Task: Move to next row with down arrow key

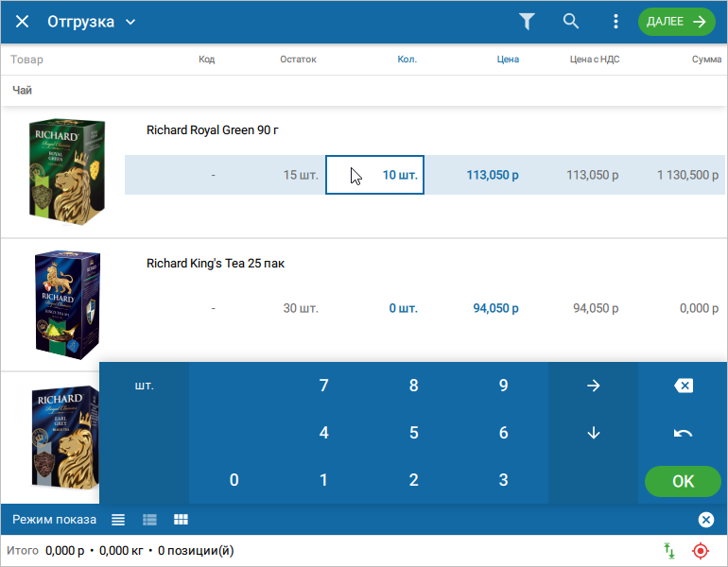Action: (594, 433)
